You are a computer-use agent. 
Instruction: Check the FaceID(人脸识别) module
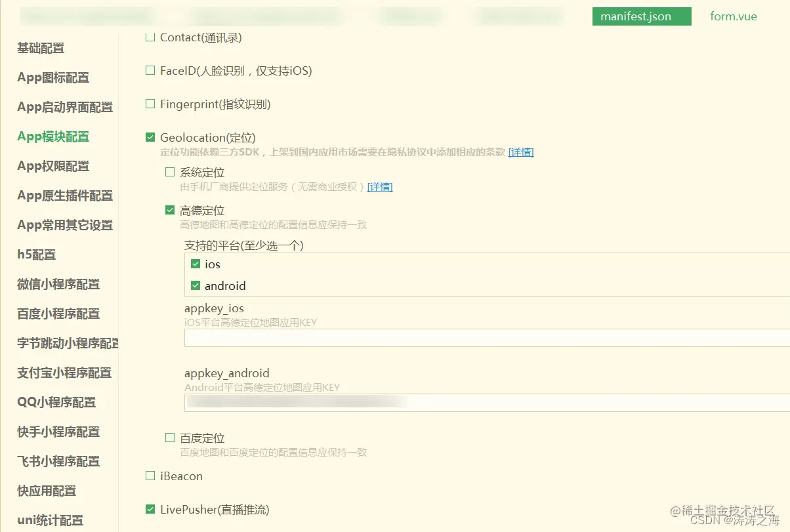click(x=150, y=70)
